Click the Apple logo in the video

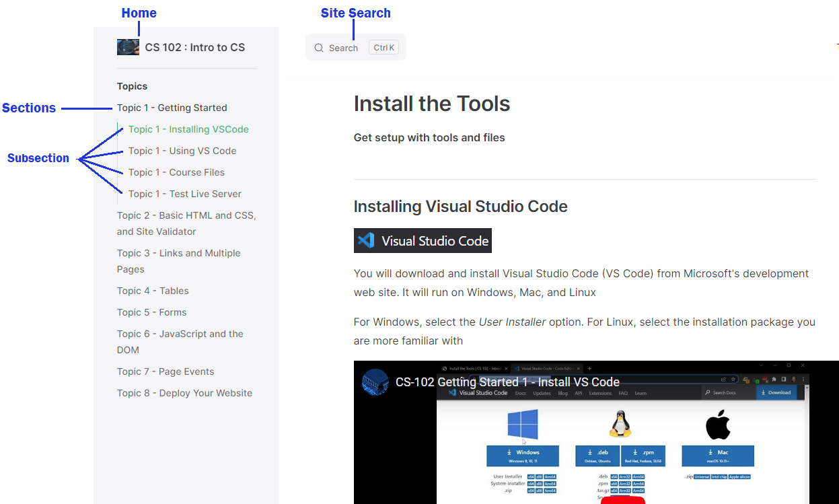(x=718, y=425)
